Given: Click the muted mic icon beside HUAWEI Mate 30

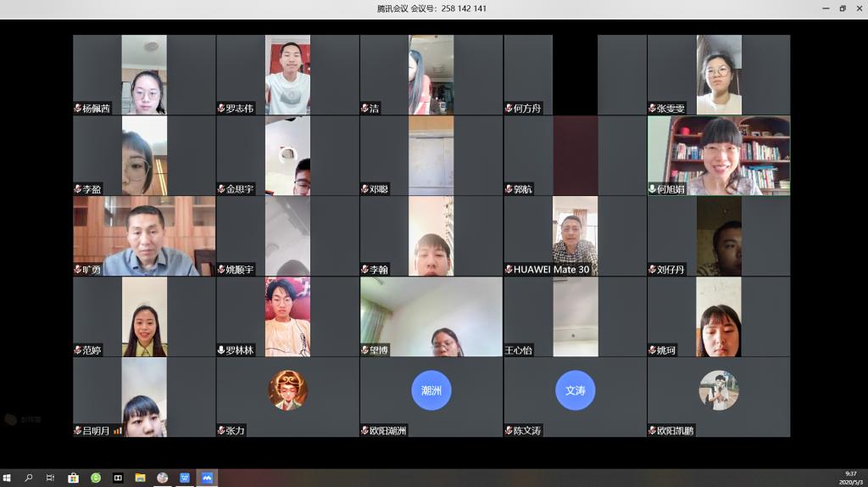Looking at the screenshot, I should [x=509, y=270].
